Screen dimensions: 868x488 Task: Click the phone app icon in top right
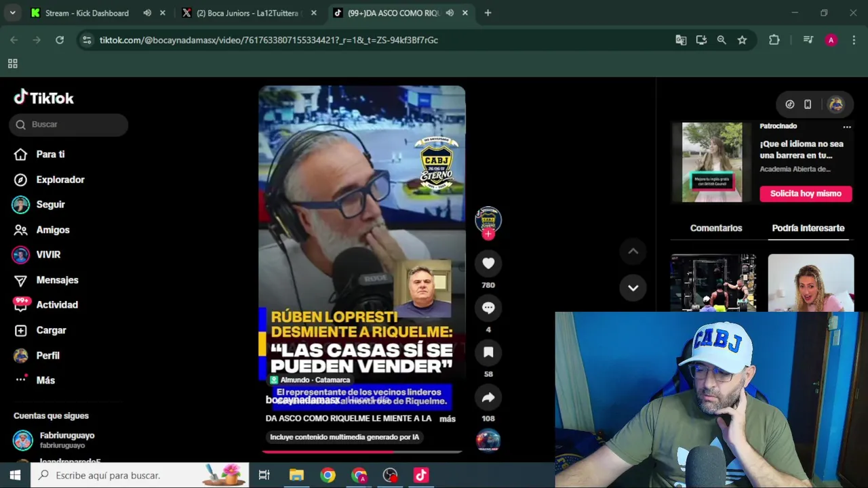808,104
